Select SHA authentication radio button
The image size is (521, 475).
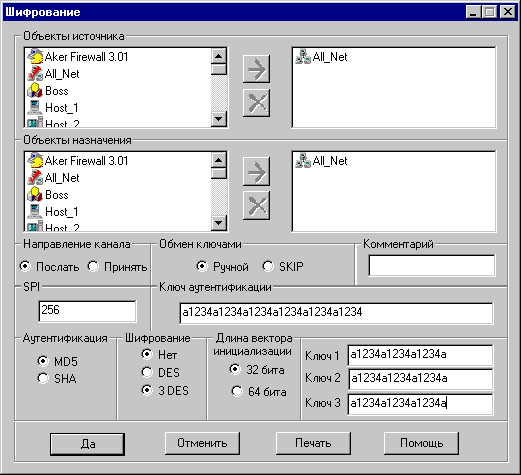click(x=57, y=378)
